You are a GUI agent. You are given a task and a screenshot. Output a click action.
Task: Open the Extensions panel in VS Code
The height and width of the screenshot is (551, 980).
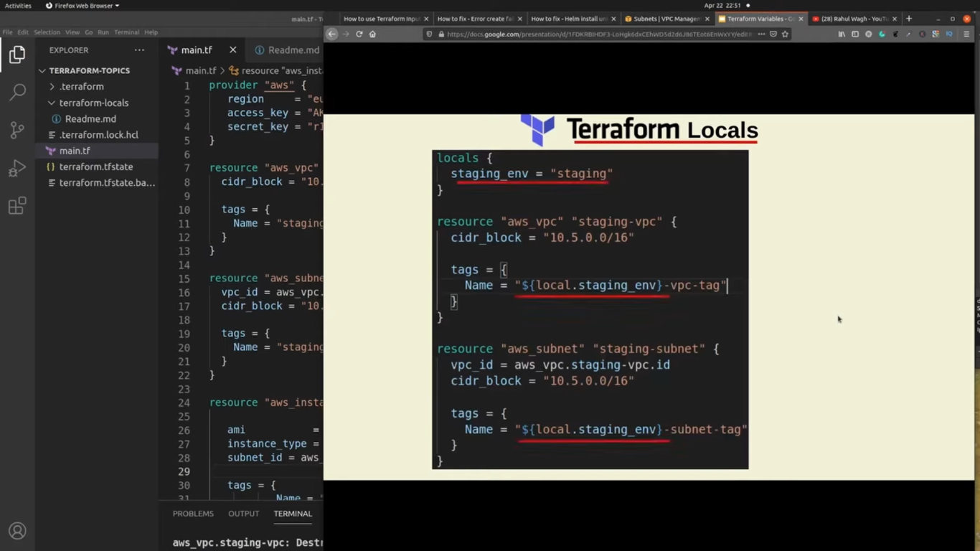17,206
